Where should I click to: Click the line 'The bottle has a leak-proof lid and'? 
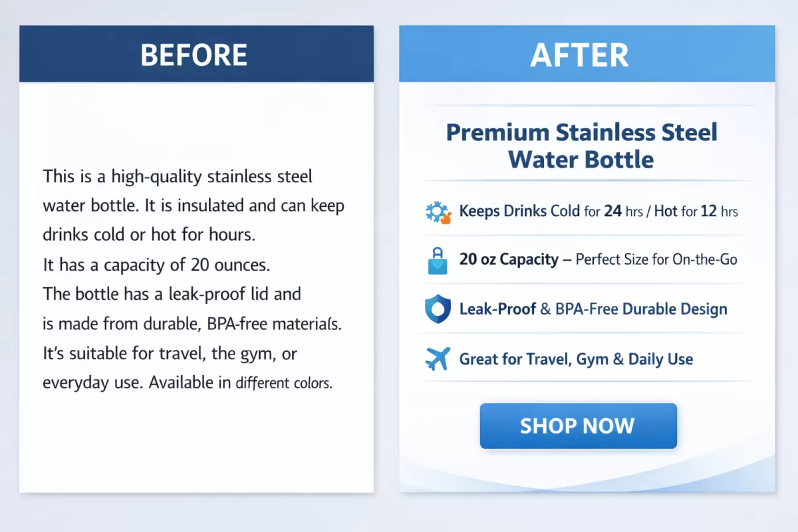tap(172, 294)
